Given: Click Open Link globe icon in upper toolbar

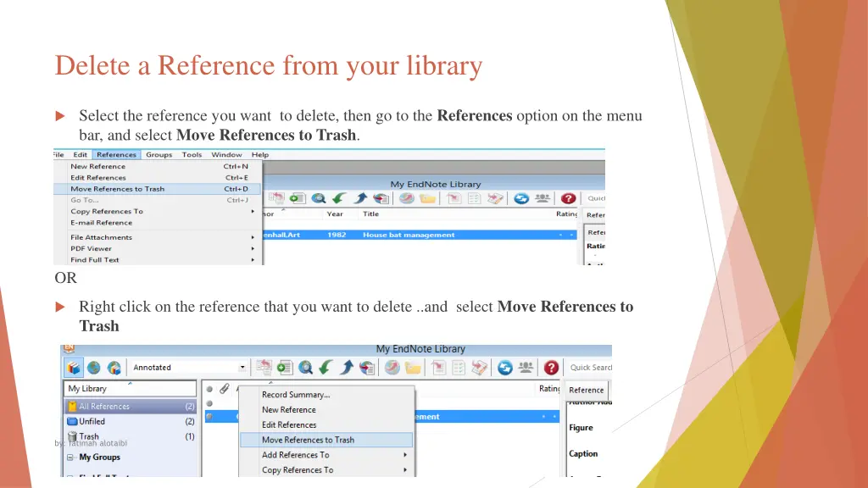Looking at the screenshot, I should 407,198.
